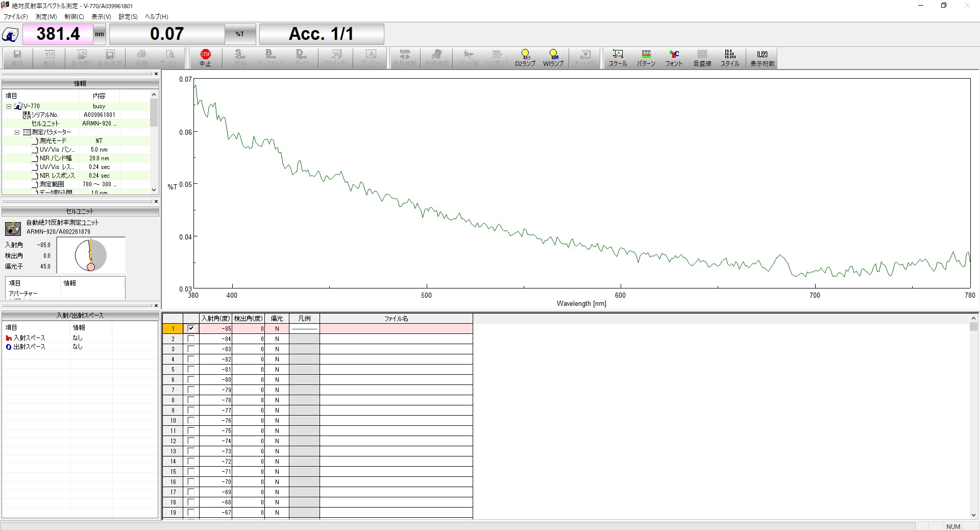The width and height of the screenshot is (980, 530).
Task: Check the checkbox in row 5 (-81)
Action: [x=191, y=369]
